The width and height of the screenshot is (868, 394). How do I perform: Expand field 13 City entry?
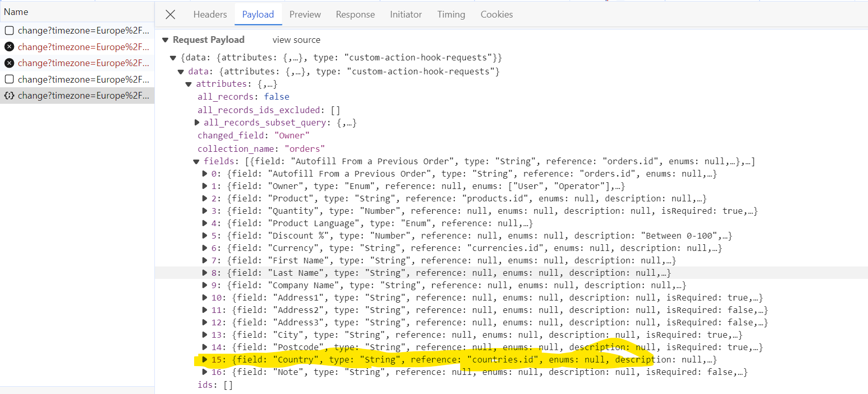tap(204, 335)
